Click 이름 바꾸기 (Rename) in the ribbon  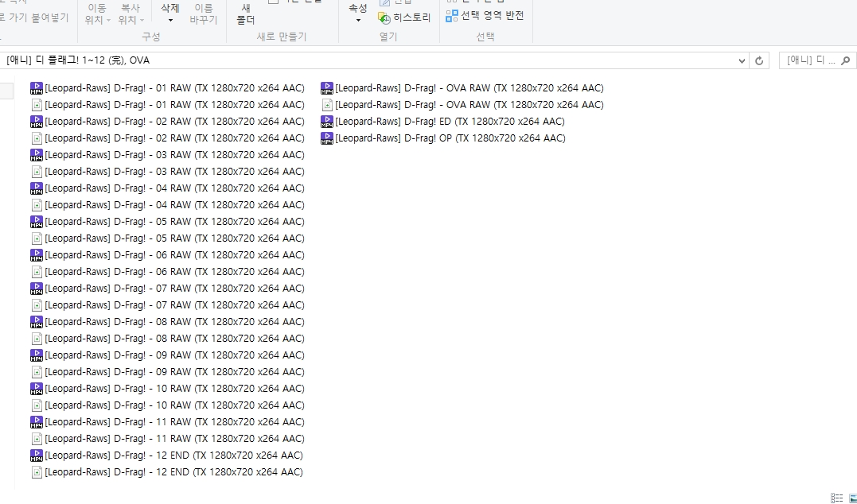coord(204,14)
